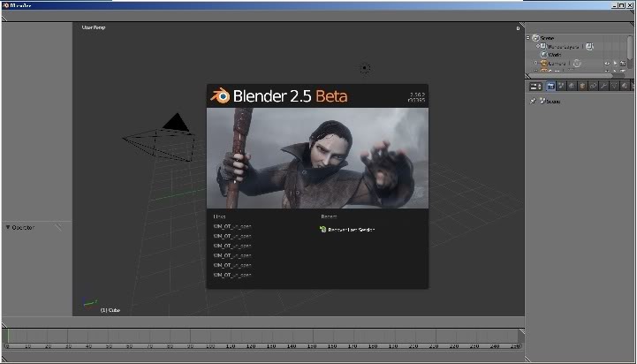Click the Blender logo on the splash
The height and width of the screenshot is (364, 637).
point(220,96)
